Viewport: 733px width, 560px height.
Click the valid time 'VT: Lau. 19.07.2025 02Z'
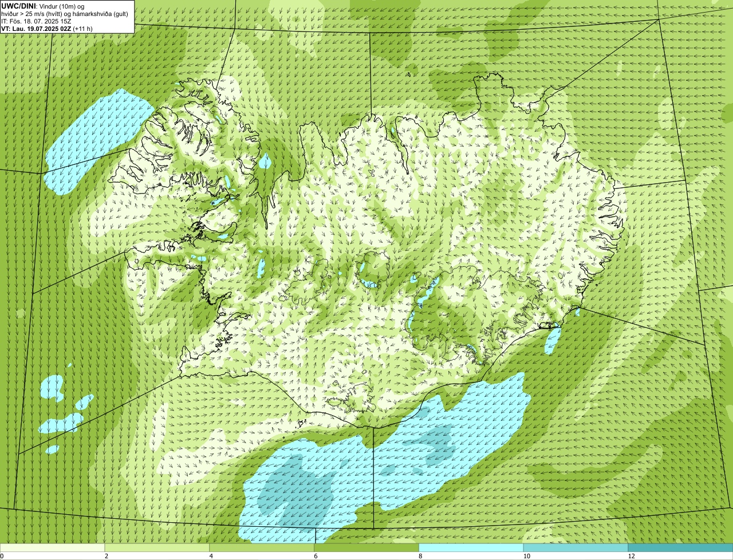point(36,28)
